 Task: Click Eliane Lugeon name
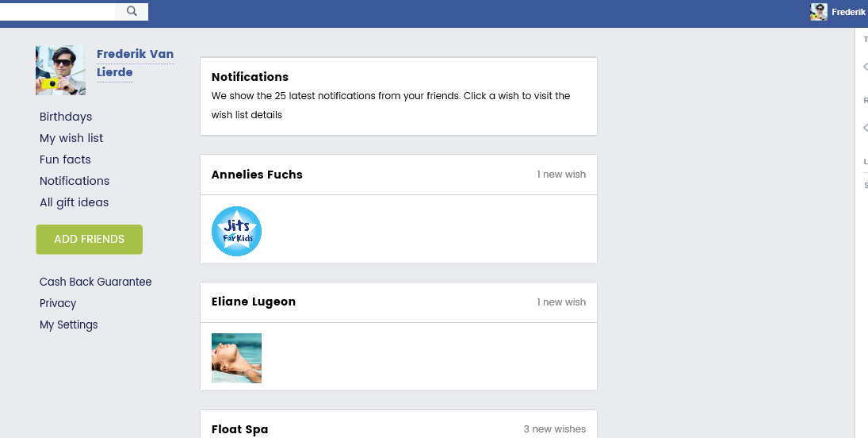point(254,302)
